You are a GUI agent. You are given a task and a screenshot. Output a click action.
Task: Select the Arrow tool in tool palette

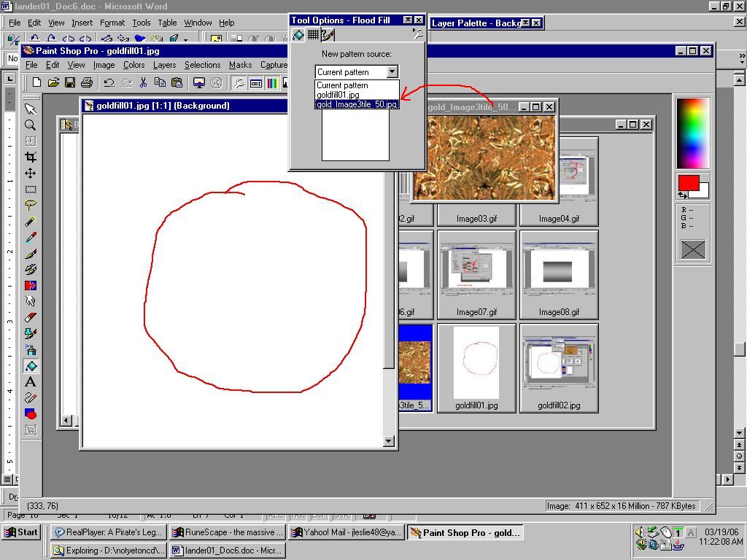(31, 109)
